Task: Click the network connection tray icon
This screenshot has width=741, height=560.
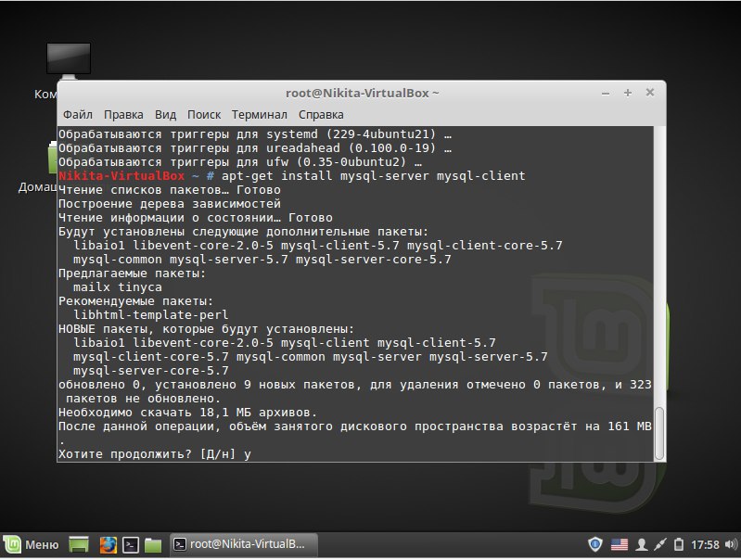Action: click(660, 545)
